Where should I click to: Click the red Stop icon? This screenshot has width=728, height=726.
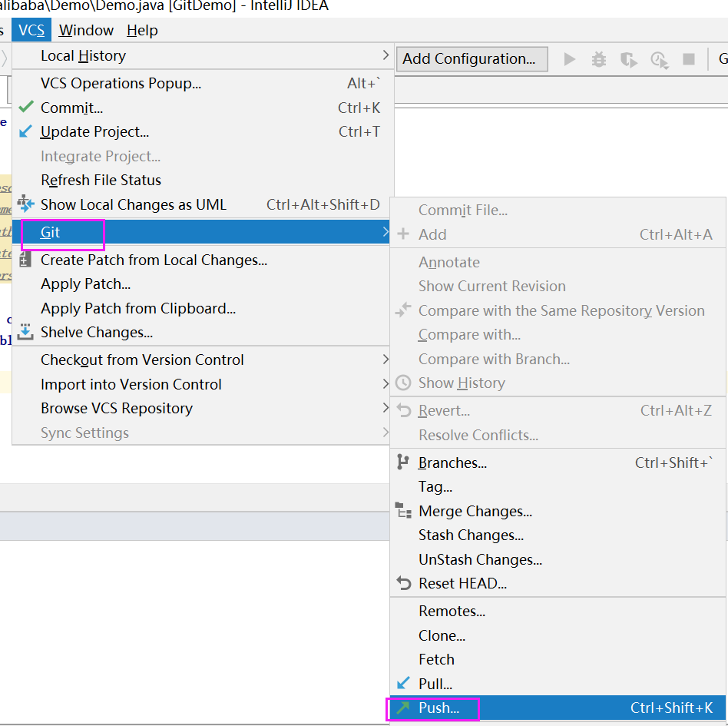(x=688, y=58)
